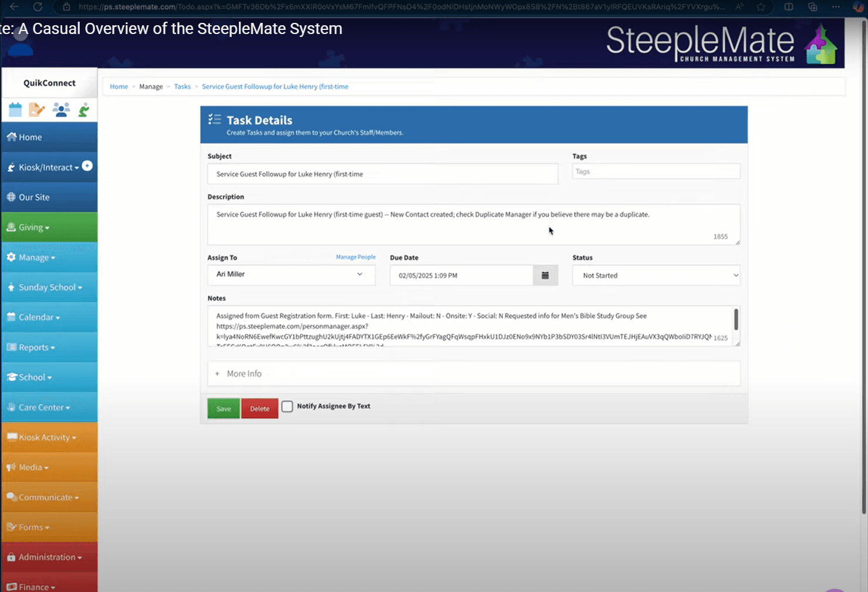Click the page vertical scrollbar
Viewport: 868px width, 592px height.
(864, 267)
